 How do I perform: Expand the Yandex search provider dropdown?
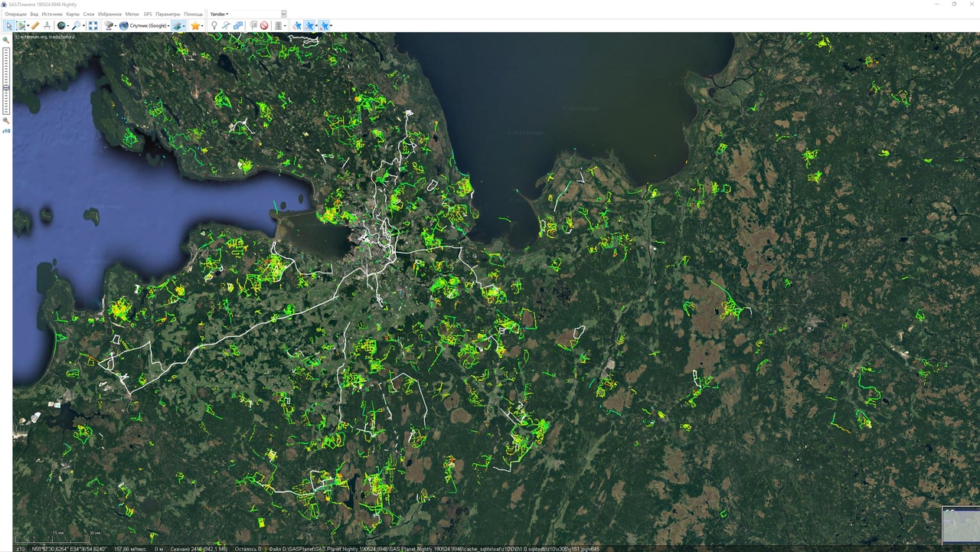[x=219, y=14]
